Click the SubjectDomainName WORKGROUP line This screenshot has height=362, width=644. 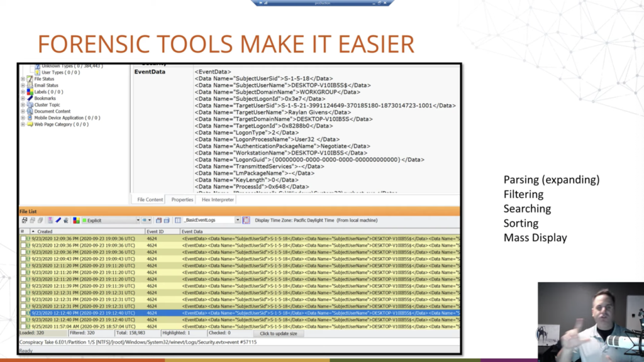click(277, 92)
